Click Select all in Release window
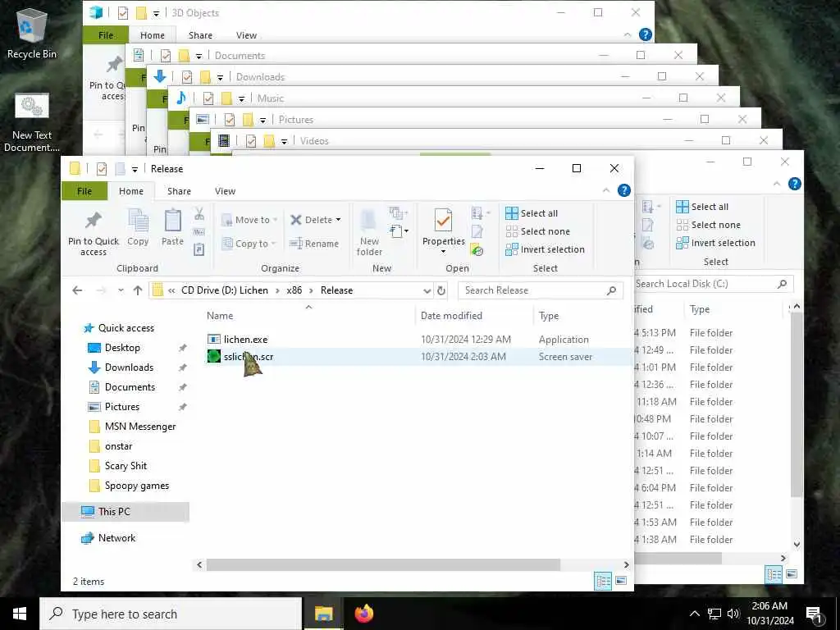This screenshot has width=840, height=630. pyautogui.click(x=532, y=213)
